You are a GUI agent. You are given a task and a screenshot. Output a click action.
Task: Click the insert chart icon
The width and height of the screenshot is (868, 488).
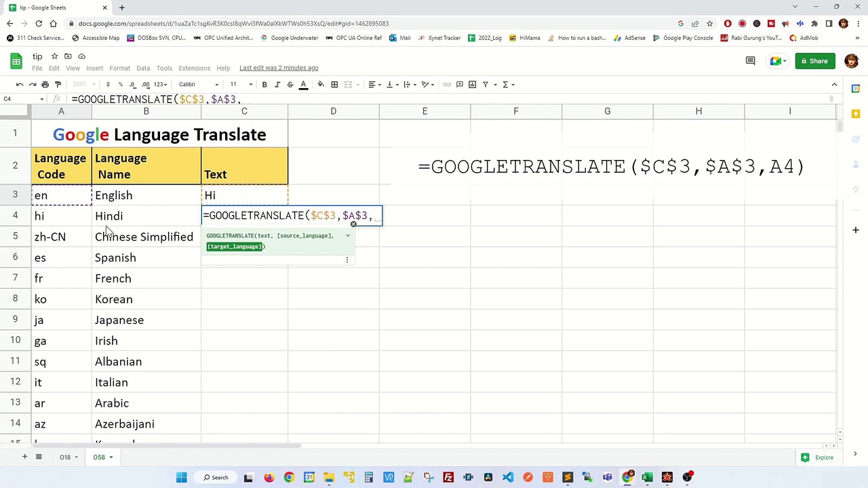tap(473, 85)
